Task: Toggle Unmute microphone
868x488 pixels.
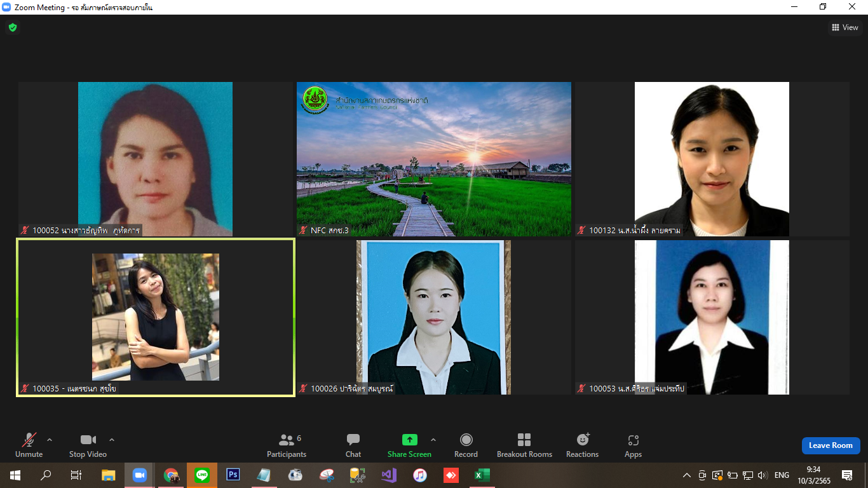Action: (29, 445)
